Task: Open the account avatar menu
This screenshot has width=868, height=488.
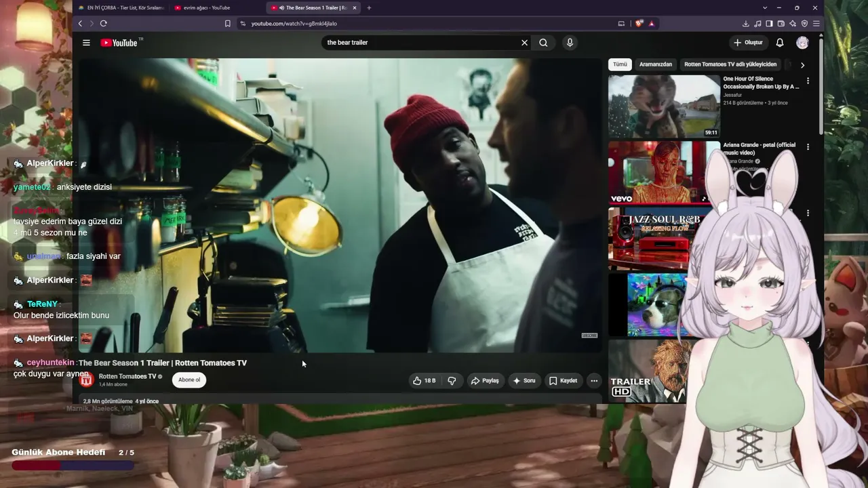Action: point(802,43)
